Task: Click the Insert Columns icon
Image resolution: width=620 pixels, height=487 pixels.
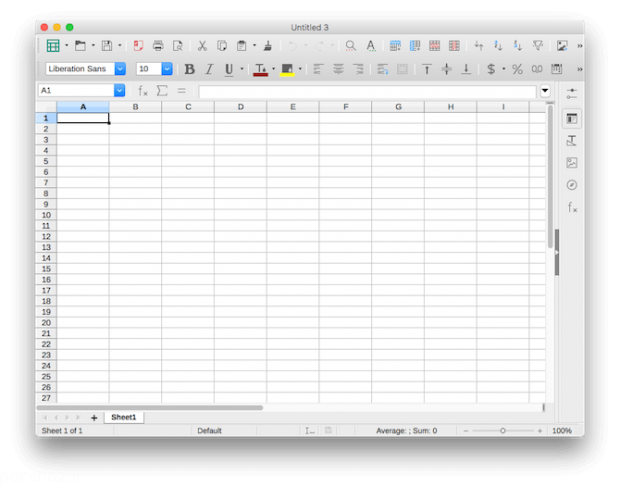Action: [x=415, y=46]
